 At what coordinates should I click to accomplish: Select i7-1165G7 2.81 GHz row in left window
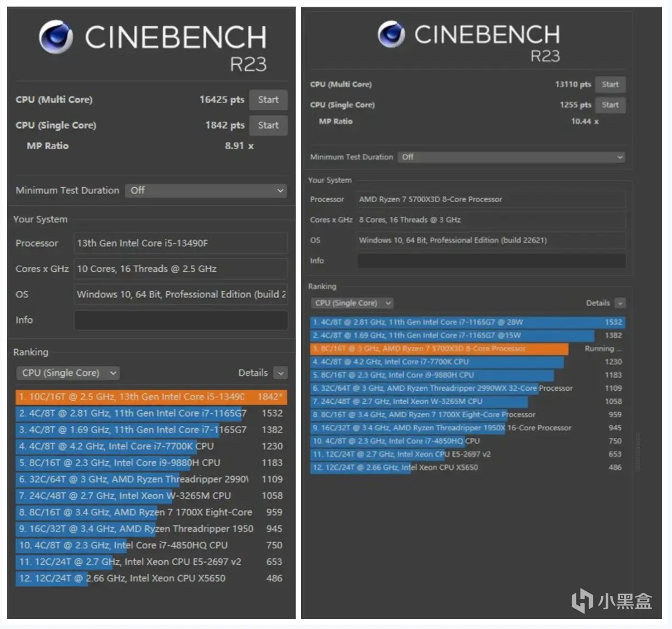(x=151, y=413)
